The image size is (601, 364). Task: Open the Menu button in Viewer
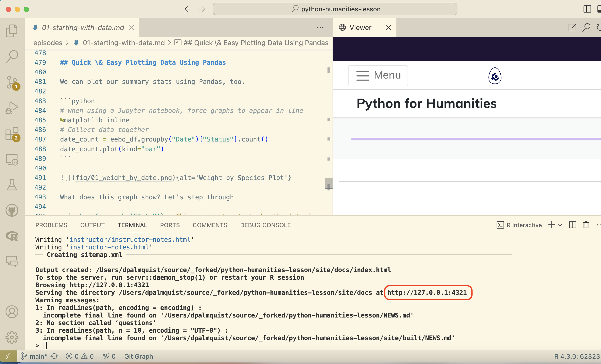pos(378,76)
